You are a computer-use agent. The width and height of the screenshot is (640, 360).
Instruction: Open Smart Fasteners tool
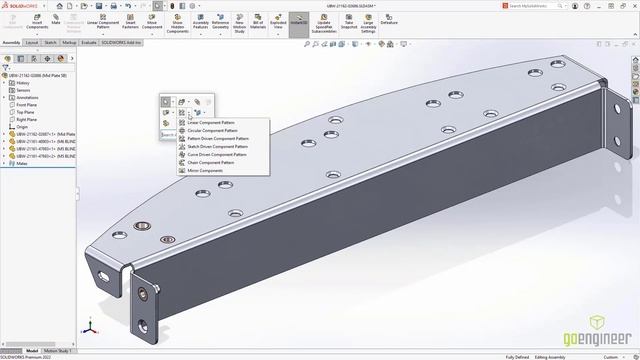(130, 22)
